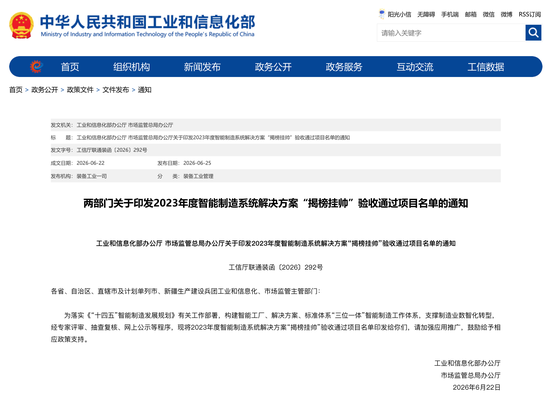Open the 政务公开 navigation menu
The image size is (550, 398).
click(273, 67)
